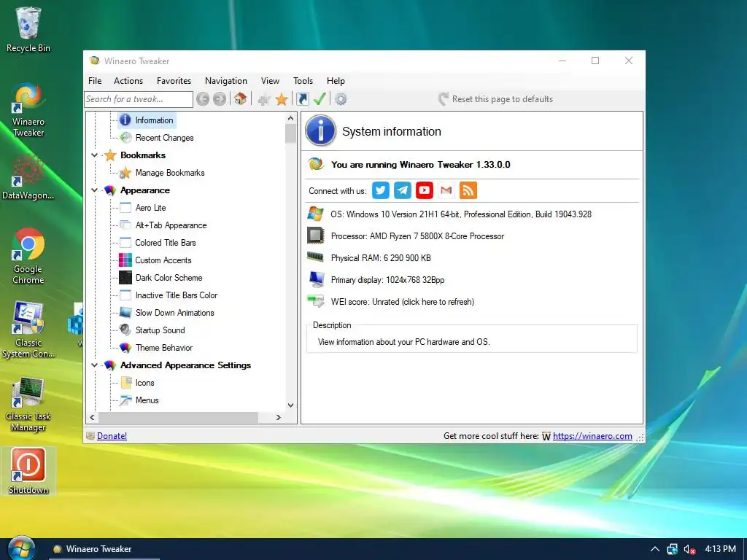Focus the Search for a tweak field
Image resolution: width=747 pixels, height=560 pixels.
(x=138, y=99)
